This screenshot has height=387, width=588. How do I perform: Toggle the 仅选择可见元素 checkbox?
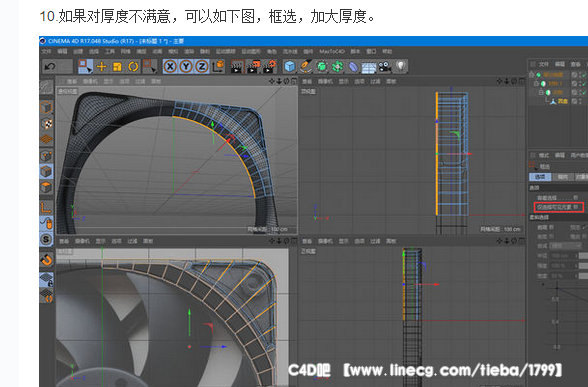pyautogui.click(x=576, y=207)
